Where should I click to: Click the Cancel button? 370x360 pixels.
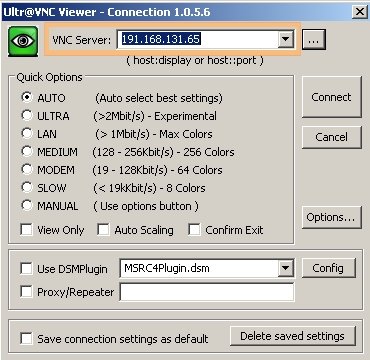pos(331,137)
